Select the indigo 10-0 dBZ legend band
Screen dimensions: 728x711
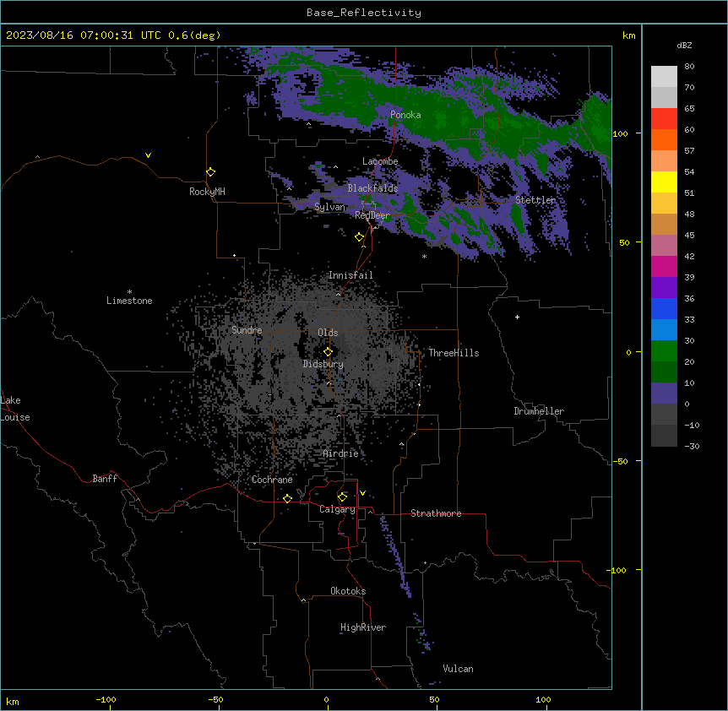click(x=664, y=393)
